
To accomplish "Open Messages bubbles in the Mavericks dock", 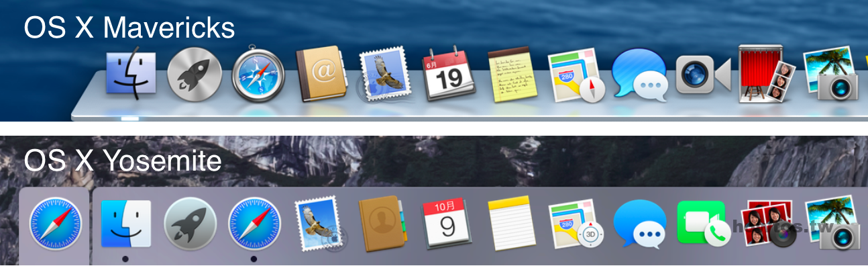I will 640,75.
